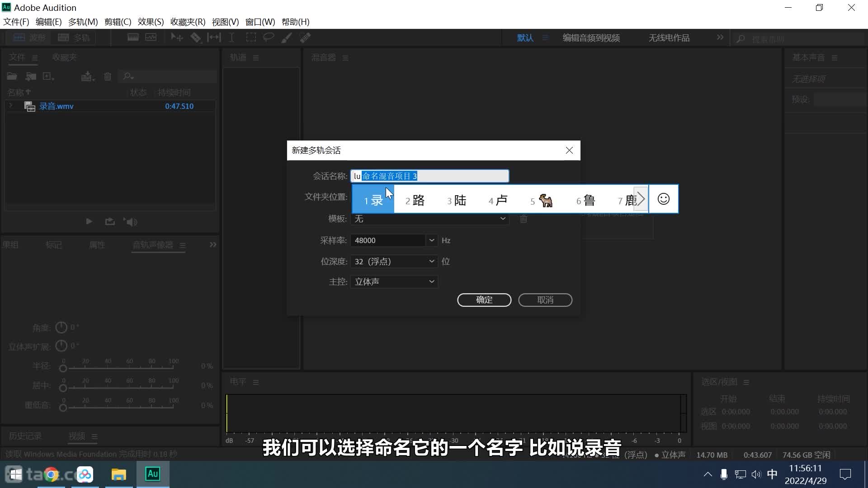Switch to Multitrack view

point(74,38)
